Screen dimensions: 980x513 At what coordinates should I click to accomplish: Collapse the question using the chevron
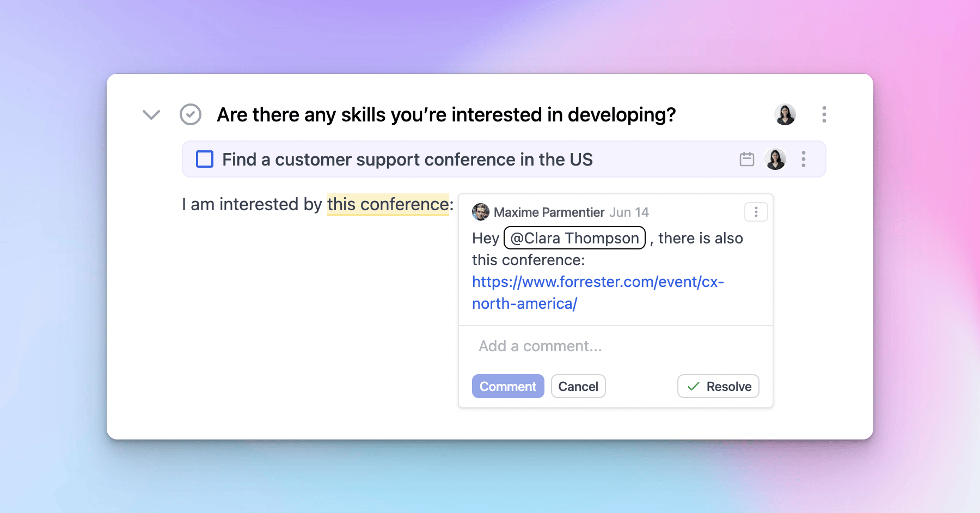[x=151, y=115]
